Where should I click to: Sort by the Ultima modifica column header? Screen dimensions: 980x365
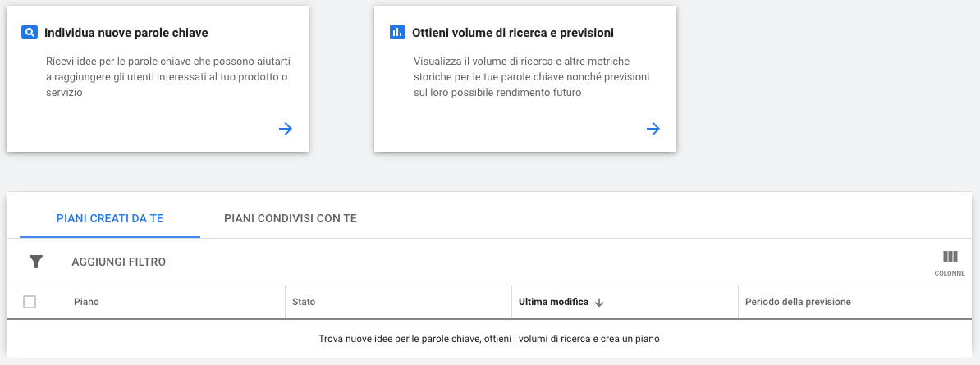click(554, 302)
